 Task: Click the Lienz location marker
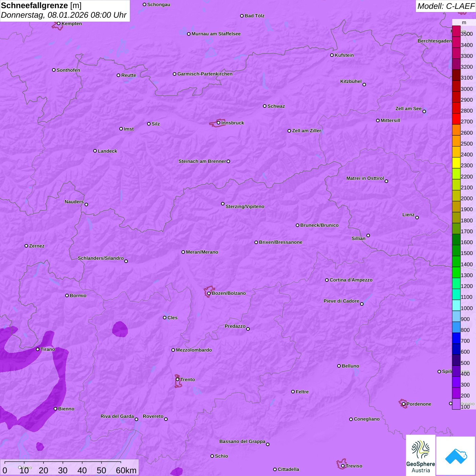click(417, 218)
